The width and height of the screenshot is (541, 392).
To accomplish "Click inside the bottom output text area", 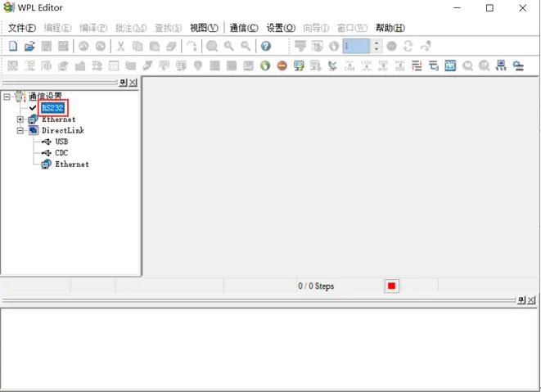I will 268,349.
